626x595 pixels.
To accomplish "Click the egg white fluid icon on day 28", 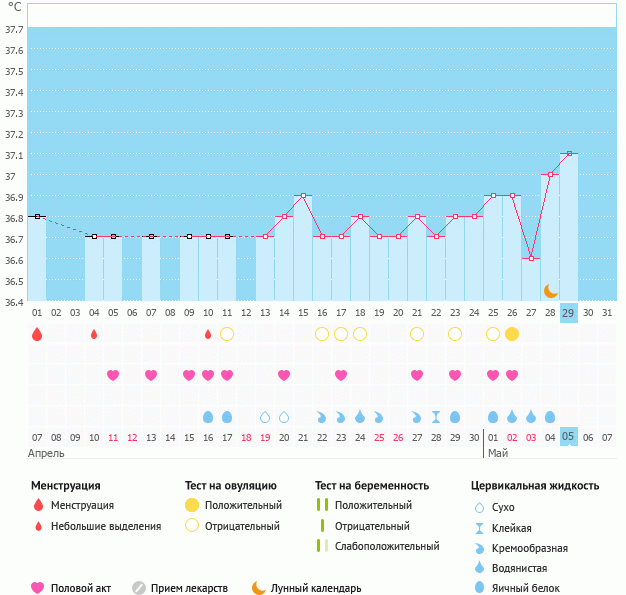I will (550, 416).
